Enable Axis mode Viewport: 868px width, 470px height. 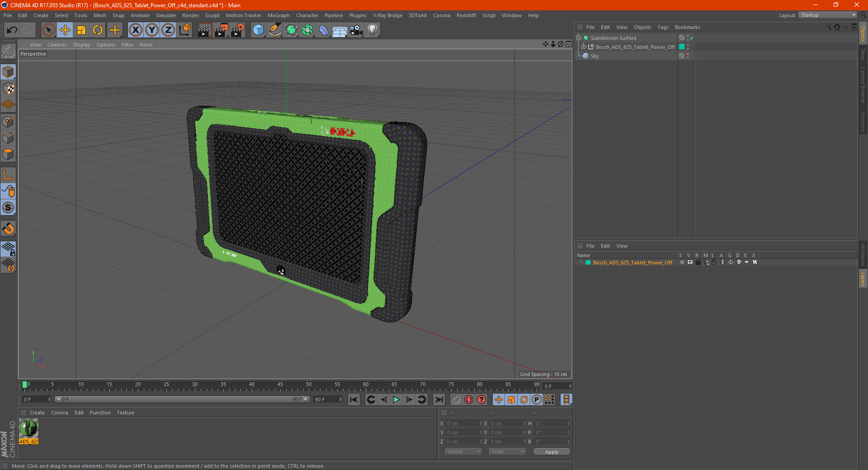(x=8, y=175)
